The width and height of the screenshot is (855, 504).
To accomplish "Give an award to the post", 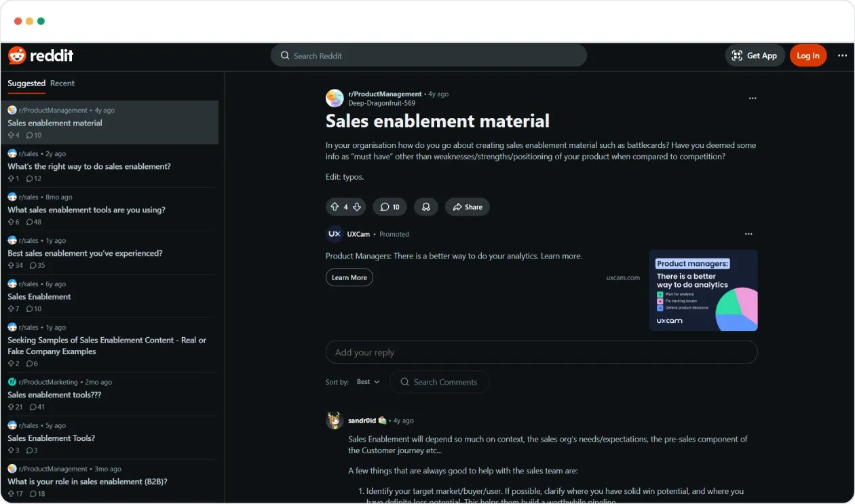I will pyautogui.click(x=426, y=206).
